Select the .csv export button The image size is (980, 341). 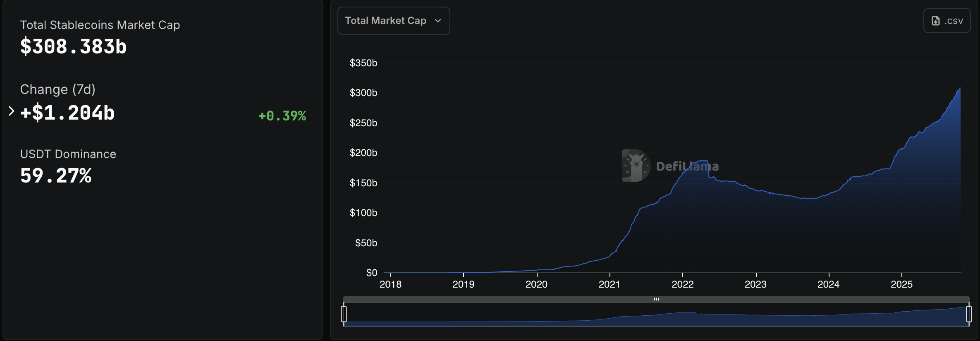(947, 20)
